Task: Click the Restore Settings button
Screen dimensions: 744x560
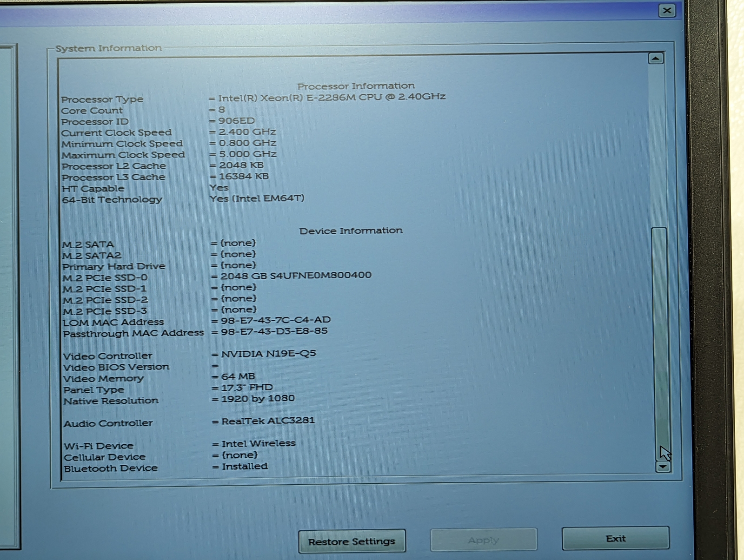Action: pos(352,541)
